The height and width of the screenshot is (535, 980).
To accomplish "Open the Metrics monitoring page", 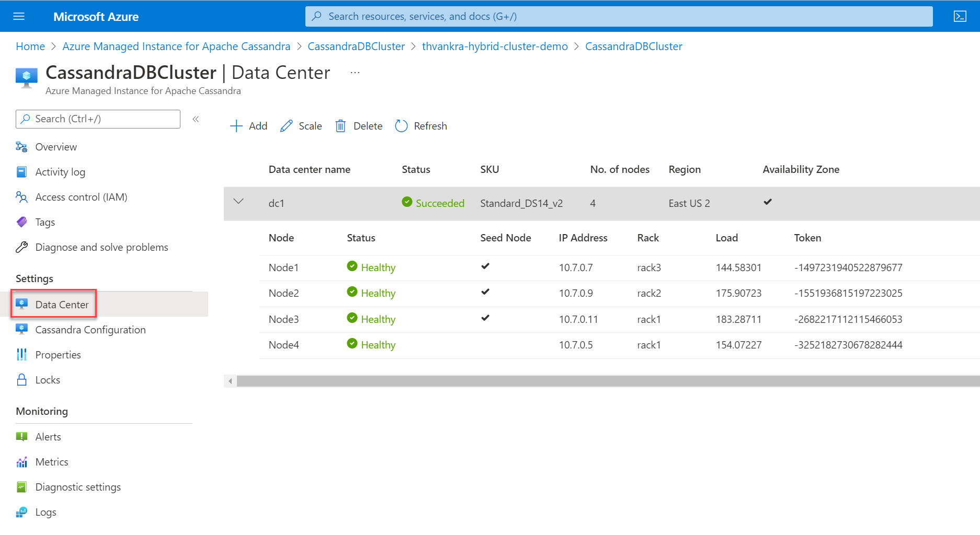I will (x=52, y=462).
